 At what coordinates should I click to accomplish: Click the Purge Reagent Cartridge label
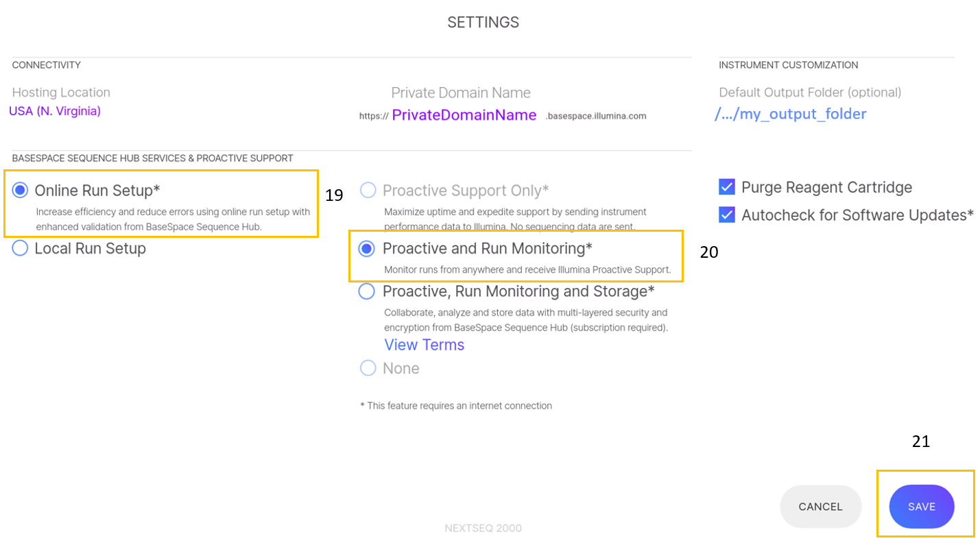(826, 187)
